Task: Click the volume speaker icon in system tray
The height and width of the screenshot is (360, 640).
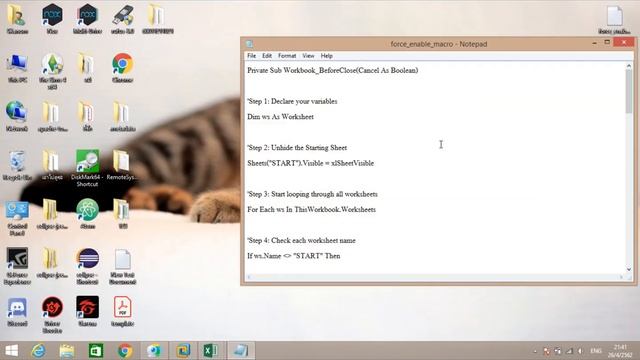Action: (580, 351)
